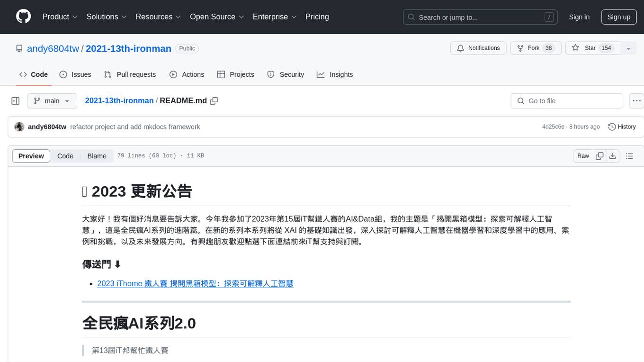The width and height of the screenshot is (644, 362).
Task: Click the star count 154
Action: pos(606,48)
